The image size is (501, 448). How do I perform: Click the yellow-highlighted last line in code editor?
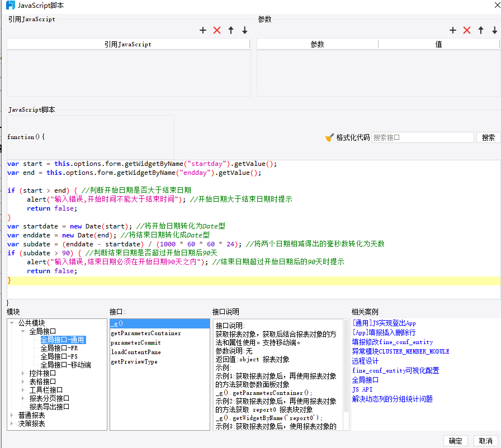point(254,280)
